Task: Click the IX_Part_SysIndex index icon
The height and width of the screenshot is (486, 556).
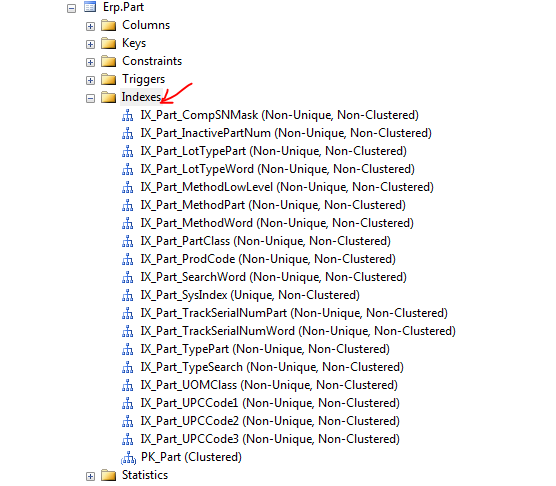Action: point(128,296)
